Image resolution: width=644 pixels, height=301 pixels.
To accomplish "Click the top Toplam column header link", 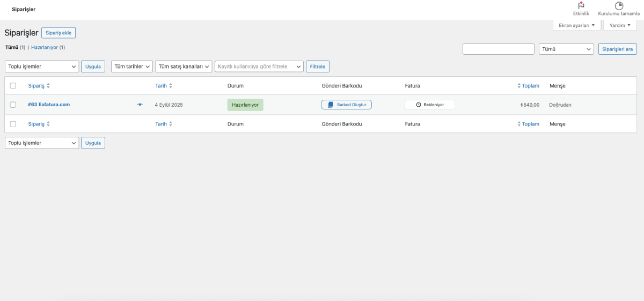I will click(531, 86).
